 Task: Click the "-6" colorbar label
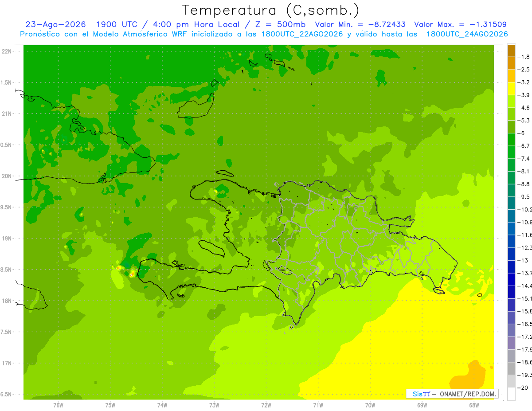pos(521,133)
